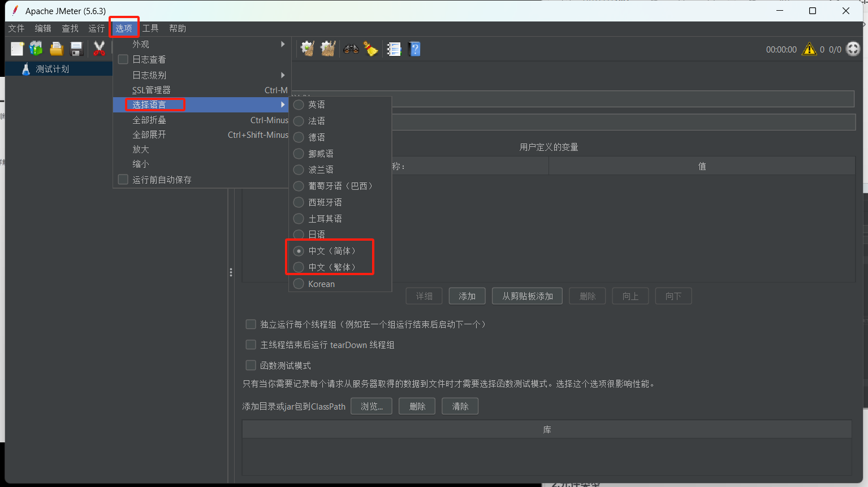Click the 00:00:00 elapsed time display
Image resolution: width=868 pixels, height=487 pixels.
click(x=781, y=50)
